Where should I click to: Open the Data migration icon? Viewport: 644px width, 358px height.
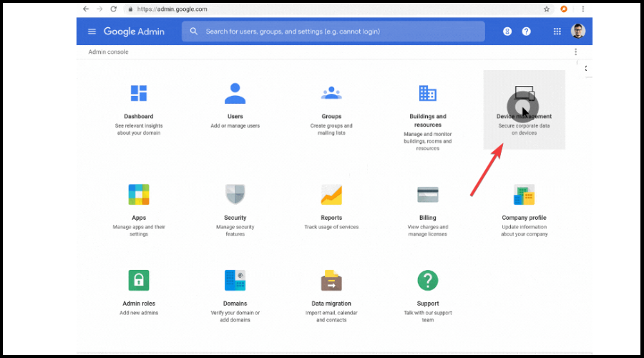pyautogui.click(x=331, y=281)
